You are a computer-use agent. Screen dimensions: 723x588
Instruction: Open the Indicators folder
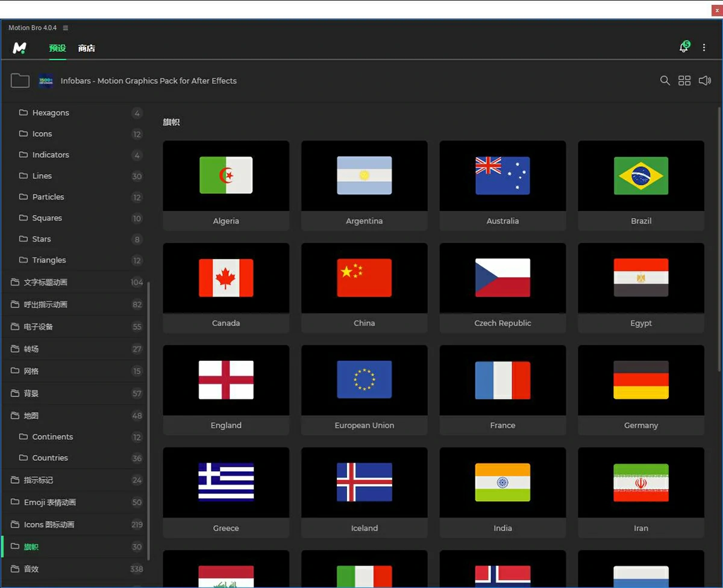(x=75, y=155)
